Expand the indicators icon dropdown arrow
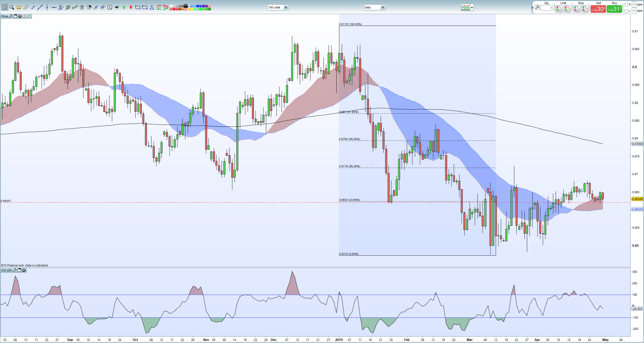644x343 pixels. point(472,7)
